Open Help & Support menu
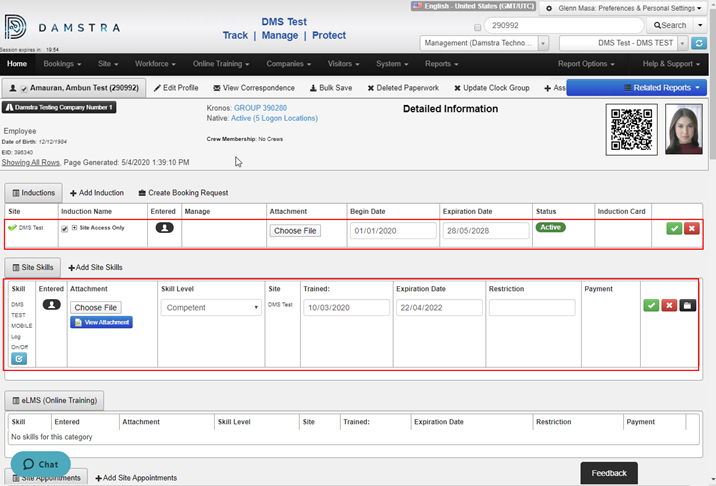716x486 pixels. [671, 64]
